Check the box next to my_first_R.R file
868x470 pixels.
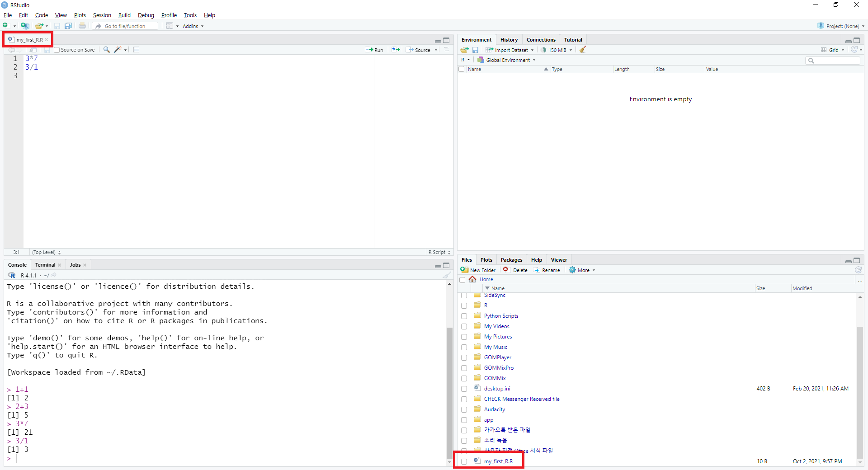tap(464, 461)
